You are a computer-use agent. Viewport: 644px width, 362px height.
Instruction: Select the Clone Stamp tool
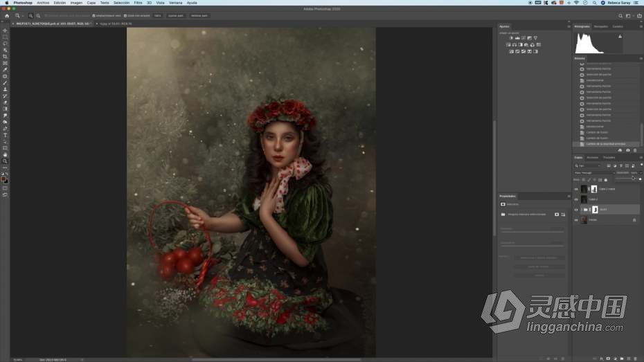5,89
